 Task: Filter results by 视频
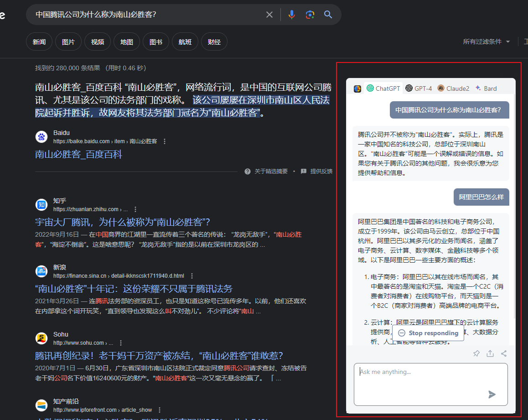98,42
